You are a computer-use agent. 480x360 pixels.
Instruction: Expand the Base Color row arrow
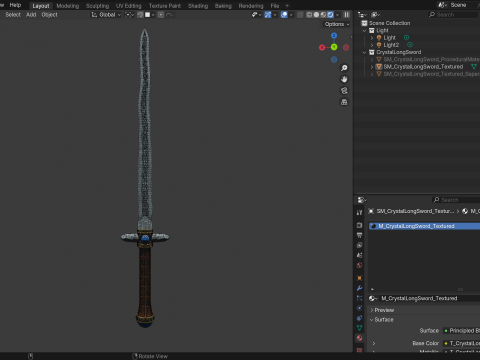pyautogui.click(x=374, y=343)
